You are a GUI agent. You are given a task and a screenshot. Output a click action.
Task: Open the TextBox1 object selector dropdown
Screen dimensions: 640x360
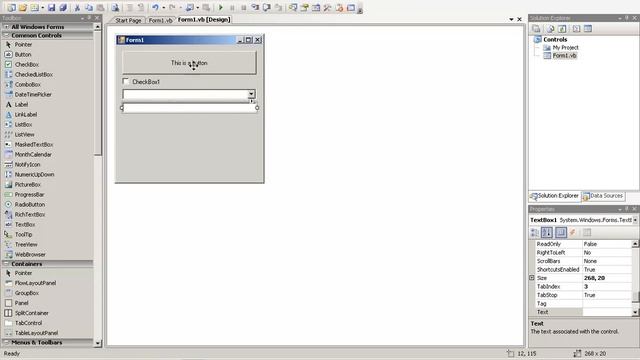coord(635,220)
